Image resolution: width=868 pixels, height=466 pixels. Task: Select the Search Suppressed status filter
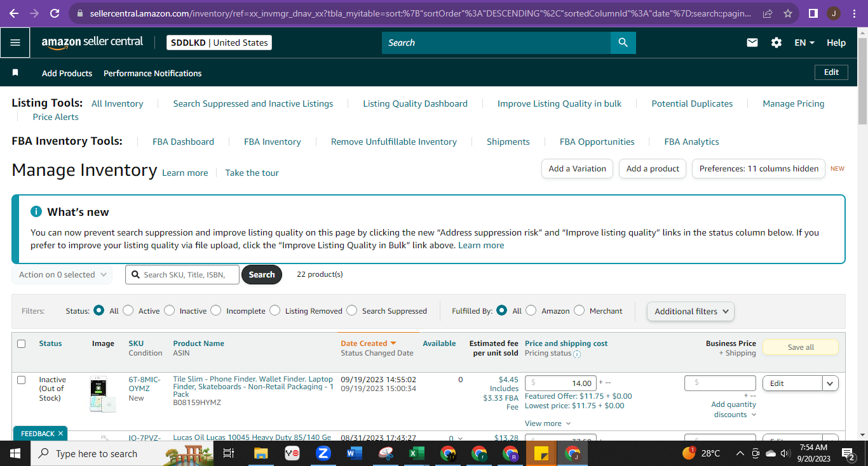[351, 310]
